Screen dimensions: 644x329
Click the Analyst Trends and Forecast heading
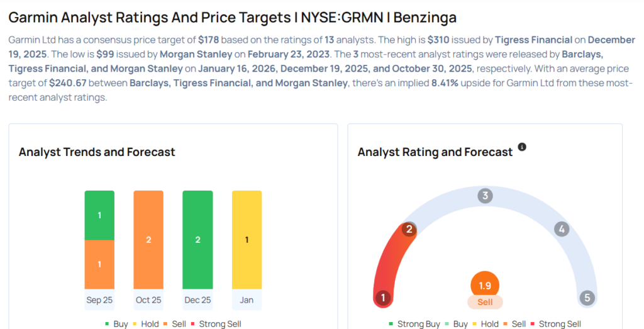coord(97,152)
